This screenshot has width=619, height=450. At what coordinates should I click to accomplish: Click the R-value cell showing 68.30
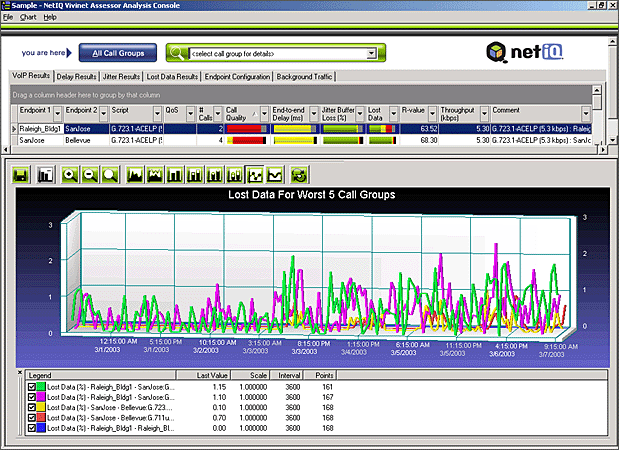click(x=419, y=140)
